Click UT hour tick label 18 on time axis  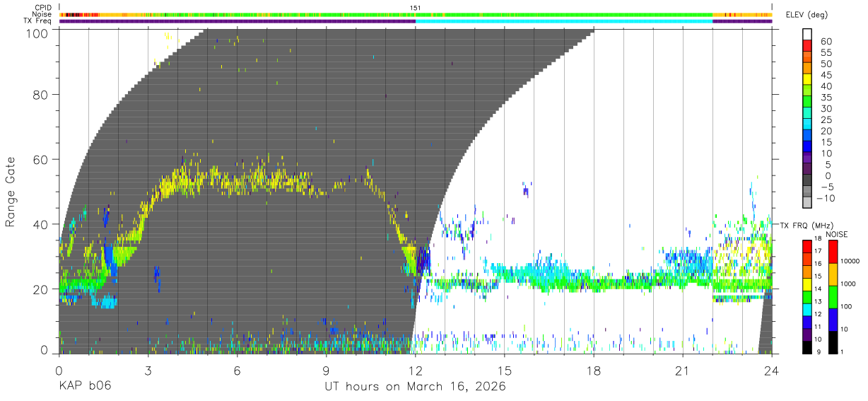594,371
